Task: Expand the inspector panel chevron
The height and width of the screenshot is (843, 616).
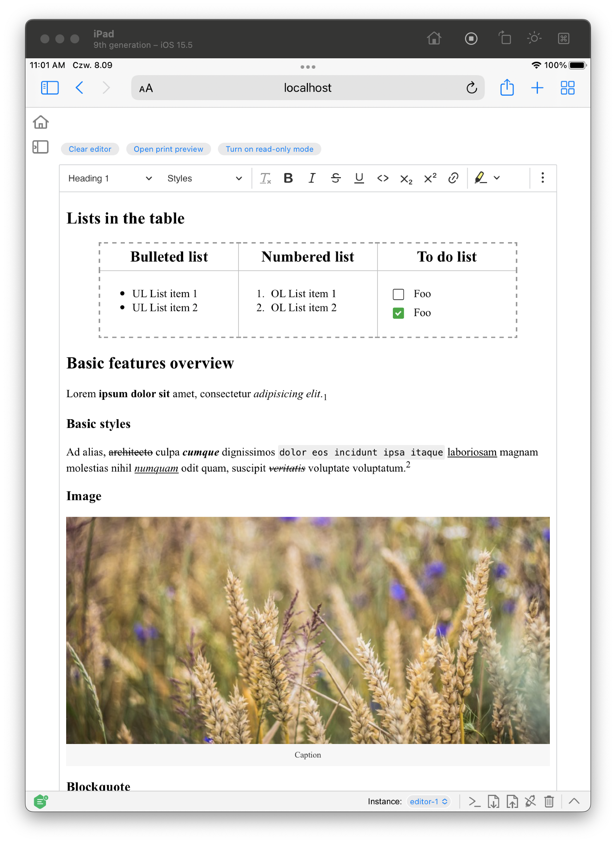Action: (574, 801)
